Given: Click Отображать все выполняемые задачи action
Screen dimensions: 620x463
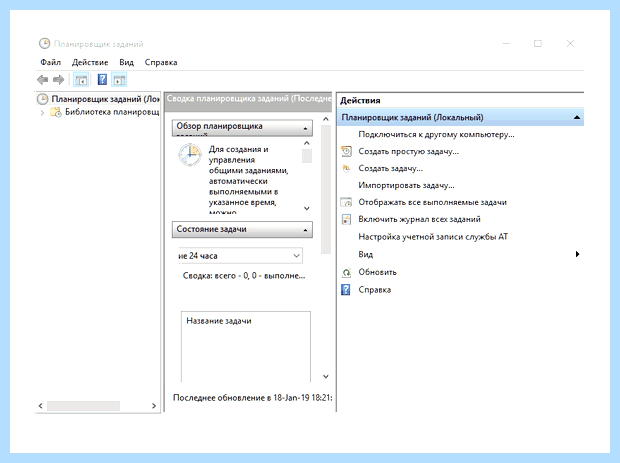Looking at the screenshot, I should click(432, 202).
